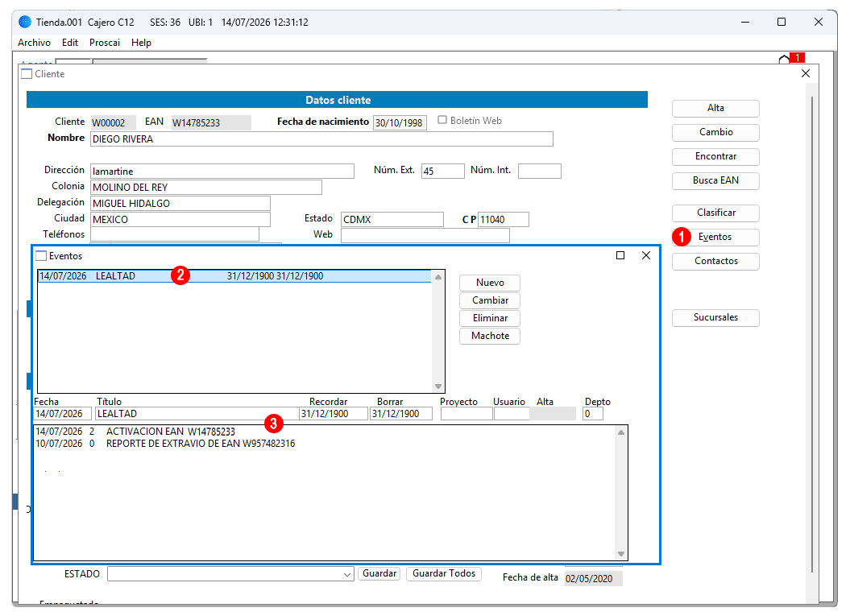
Task: Click the Fecha de nacimiento field
Action: coord(400,122)
